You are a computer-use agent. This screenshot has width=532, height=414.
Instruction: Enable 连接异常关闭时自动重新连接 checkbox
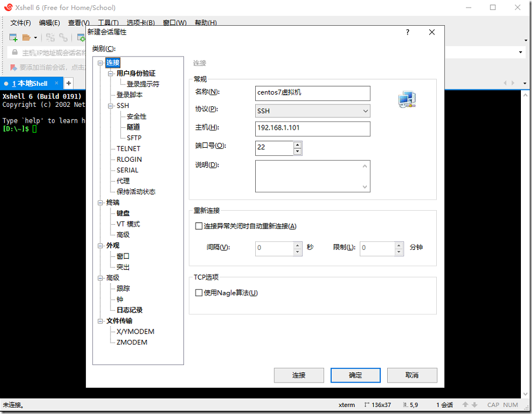[x=199, y=226]
